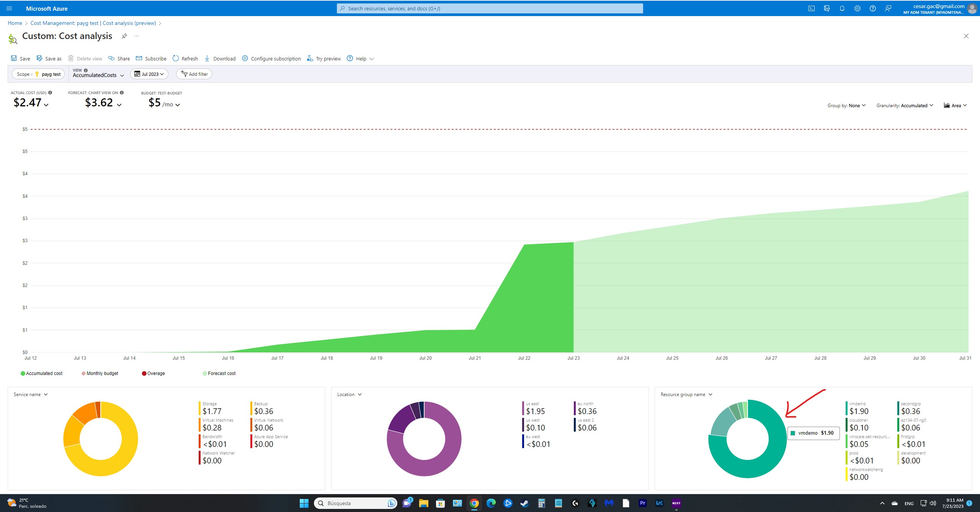Download the cost data
Image resolution: width=980 pixels, height=512 pixels.
pos(220,59)
